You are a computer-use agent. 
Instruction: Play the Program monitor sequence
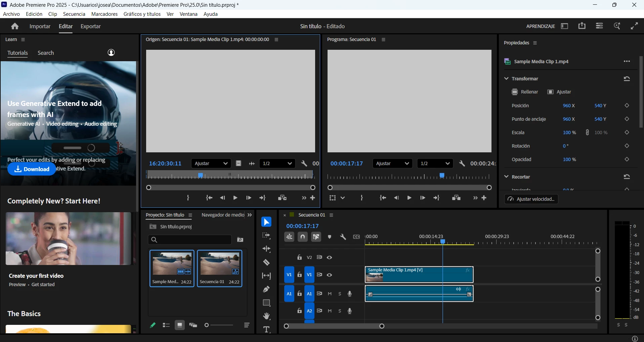(409, 198)
